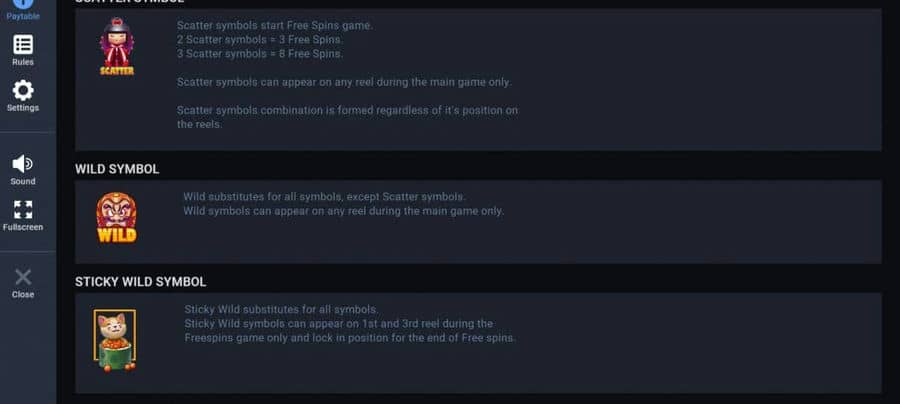Click the Sticky Wild cat symbol

[115, 340]
